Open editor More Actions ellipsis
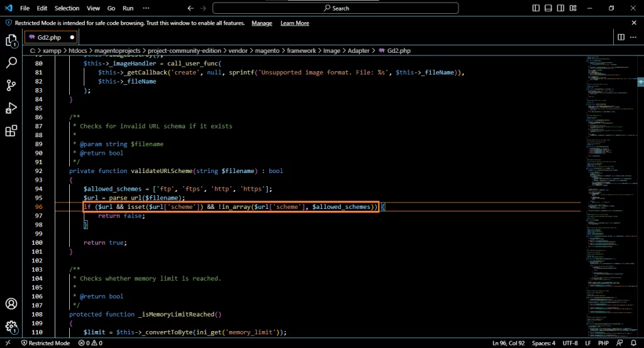The width and height of the screenshot is (644, 348). click(633, 37)
